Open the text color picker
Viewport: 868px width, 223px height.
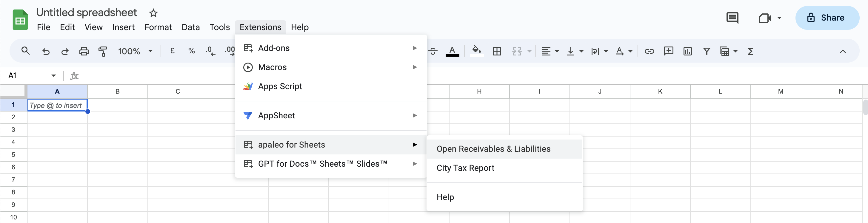(x=452, y=51)
